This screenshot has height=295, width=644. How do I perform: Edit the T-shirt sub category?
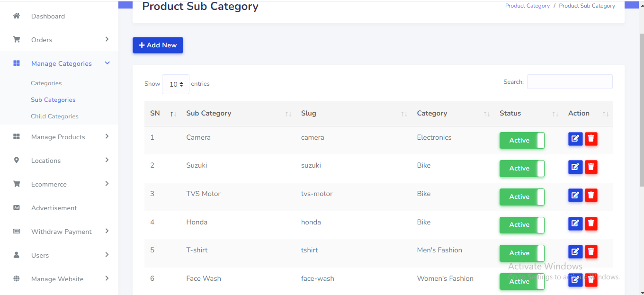click(575, 252)
